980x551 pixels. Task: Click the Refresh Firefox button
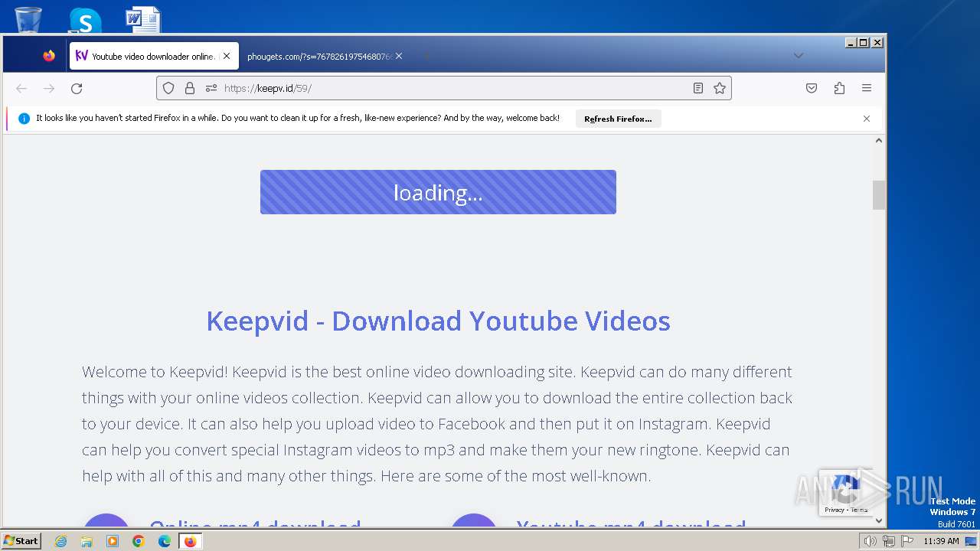[x=618, y=119]
